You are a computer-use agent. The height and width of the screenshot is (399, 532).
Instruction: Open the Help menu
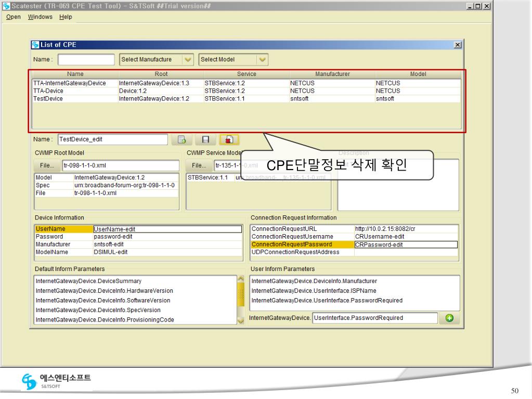tap(66, 17)
